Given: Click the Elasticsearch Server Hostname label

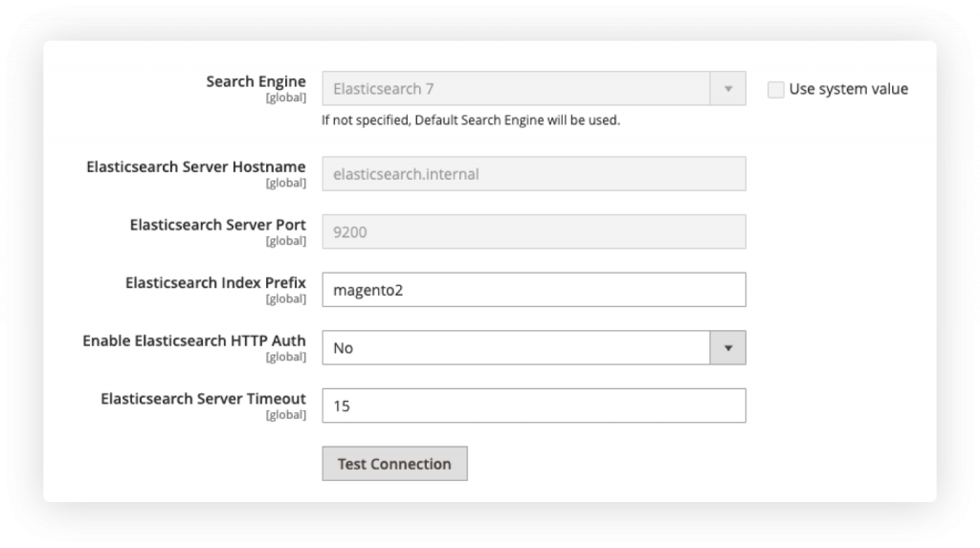Looking at the screenshot, I should 196,166.
